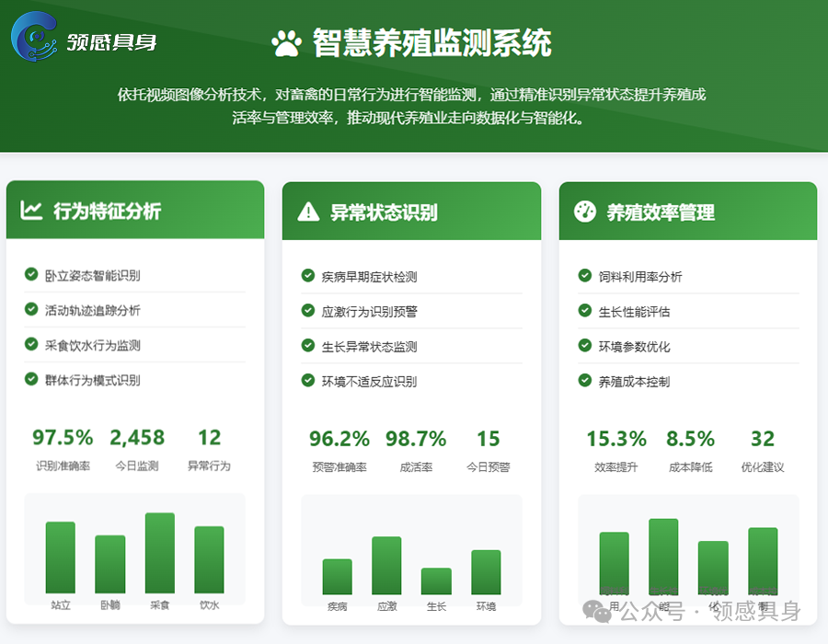Click the 98.7% 成活率 statistic

416,451
